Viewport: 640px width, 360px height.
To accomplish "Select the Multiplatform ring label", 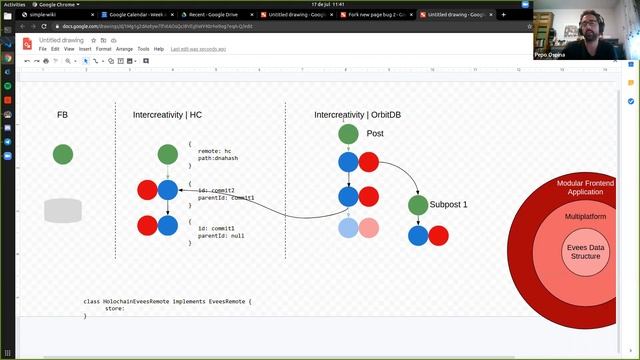I will [x=585, y=216].
